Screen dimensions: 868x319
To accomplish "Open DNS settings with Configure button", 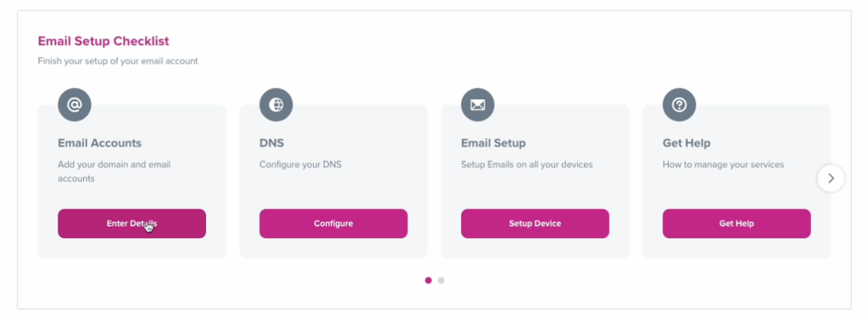I will (333, 224).
